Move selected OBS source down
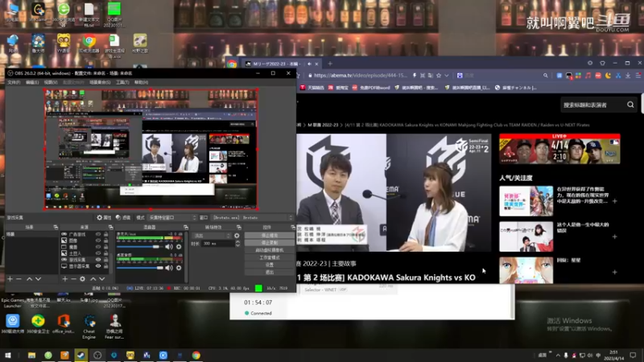Viewport: 644px width, 362px height. click(x=102, y=279)
